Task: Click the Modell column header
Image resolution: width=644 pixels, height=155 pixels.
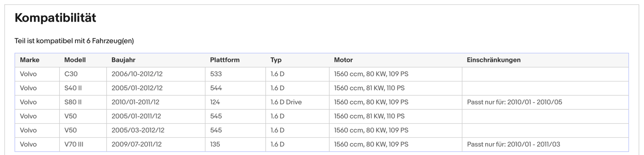Action: (75, 60)
